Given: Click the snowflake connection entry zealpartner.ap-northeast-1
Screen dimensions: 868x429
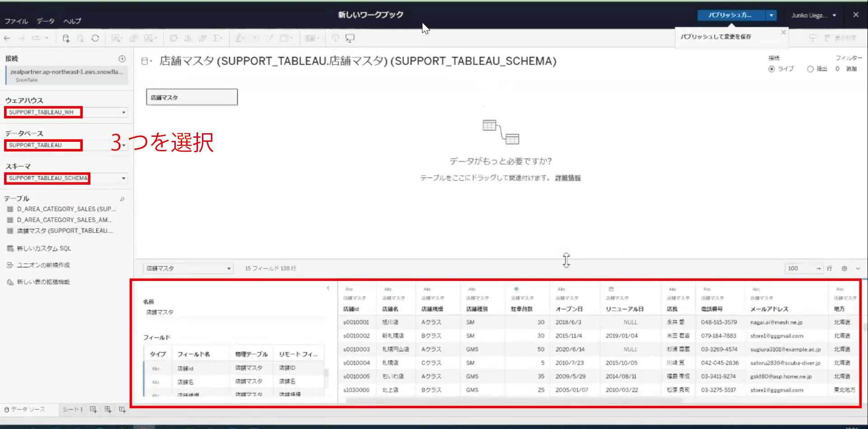Looking at the screenshot, I should pyautogui.click(x=66, y=75).
